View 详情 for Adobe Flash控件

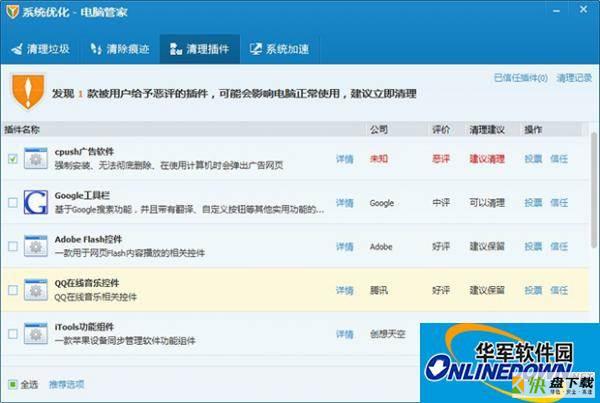click(x=344, y=247)
